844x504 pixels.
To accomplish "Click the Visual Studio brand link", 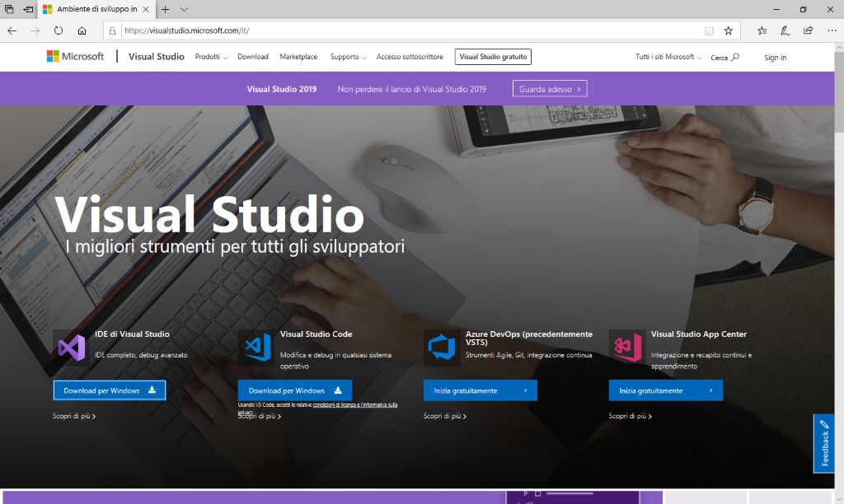I will tap(156, 57).
